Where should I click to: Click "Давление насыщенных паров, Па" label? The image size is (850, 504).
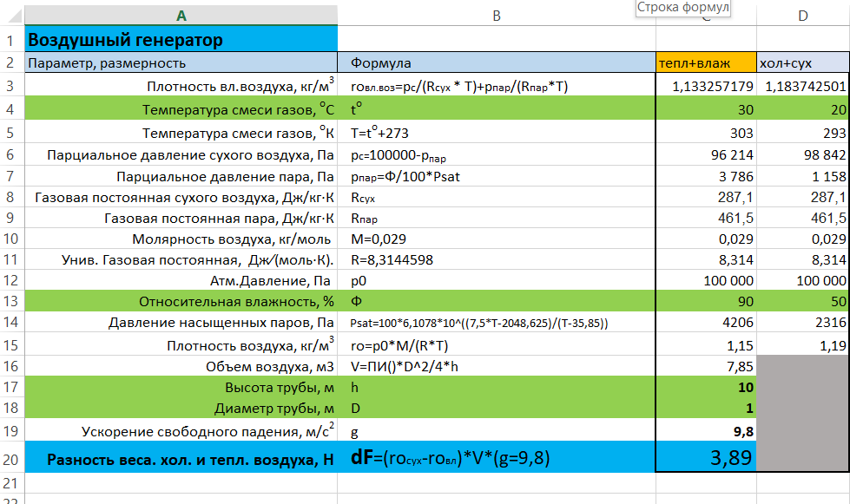point(181,322)
